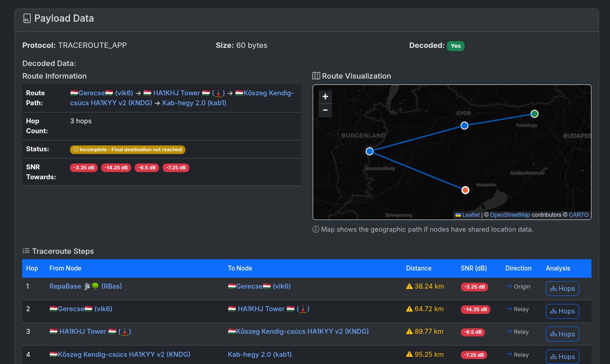Open Kőszeg Kendig-csúcs link in Route Path
The image size is (610, 364).
coord(182,98)
